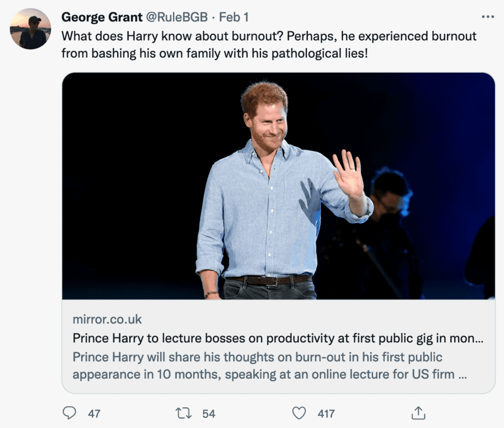Open the three-dot more options menu
Viewport: 504px width, 428px height.
click(488, 17)
